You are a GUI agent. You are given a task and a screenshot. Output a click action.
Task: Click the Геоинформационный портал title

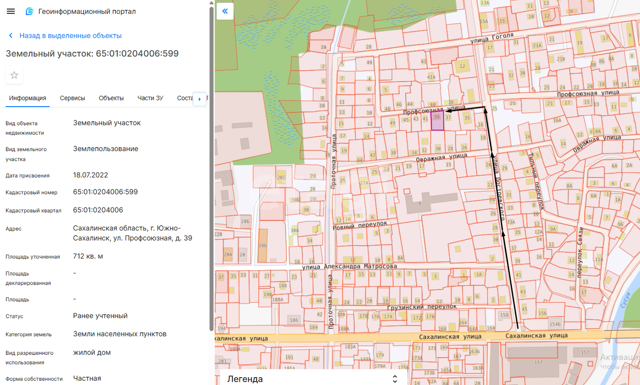[87, 11]
